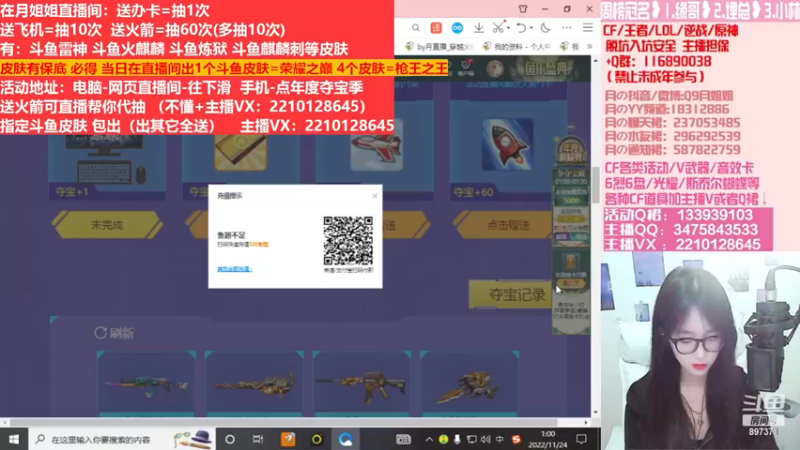This screenshot has width=800, height=450.
Task: Click the Cortana circle icon on taskbar
Action: pyautogui.click(x=230, y=439)
